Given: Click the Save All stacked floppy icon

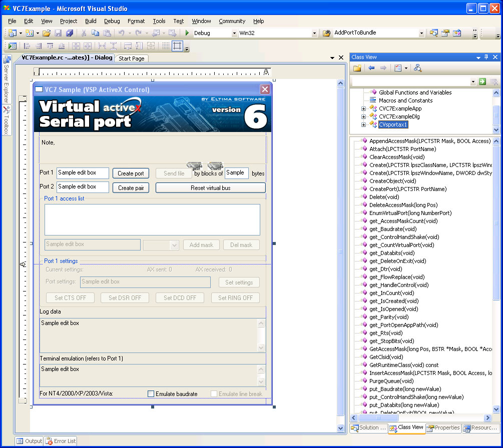Looking at the screenshot, I should click(x=69, y=32).
